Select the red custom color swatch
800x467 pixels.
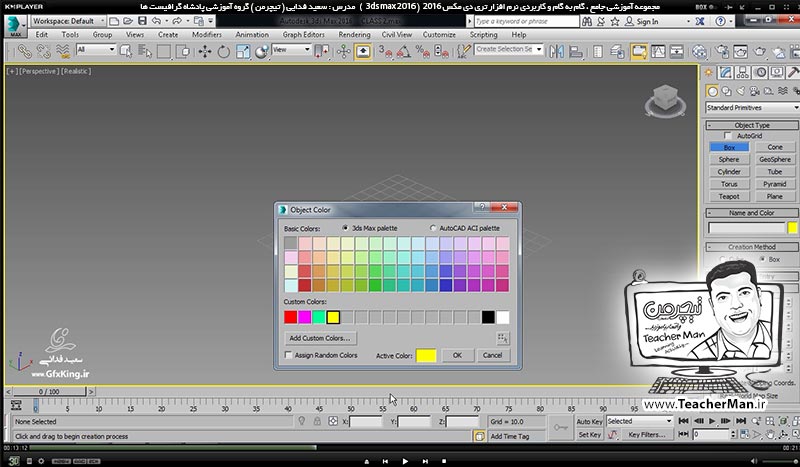pyautogui.click(x=290, y=317)
